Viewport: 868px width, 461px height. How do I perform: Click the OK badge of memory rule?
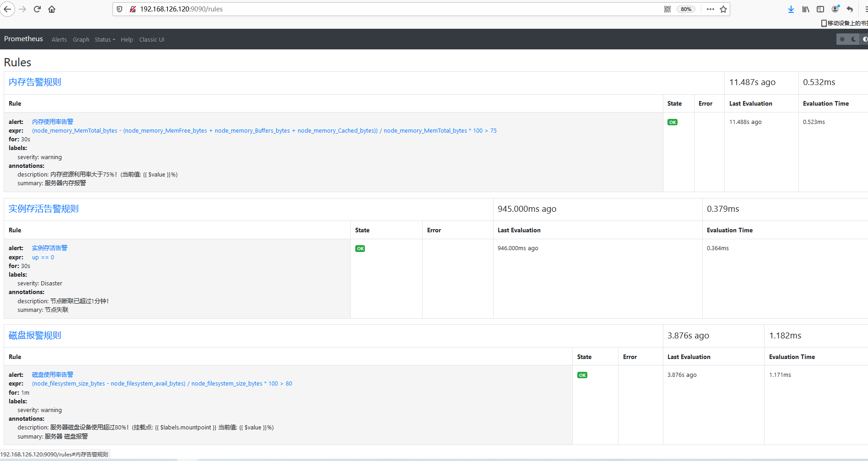point(673,122)
